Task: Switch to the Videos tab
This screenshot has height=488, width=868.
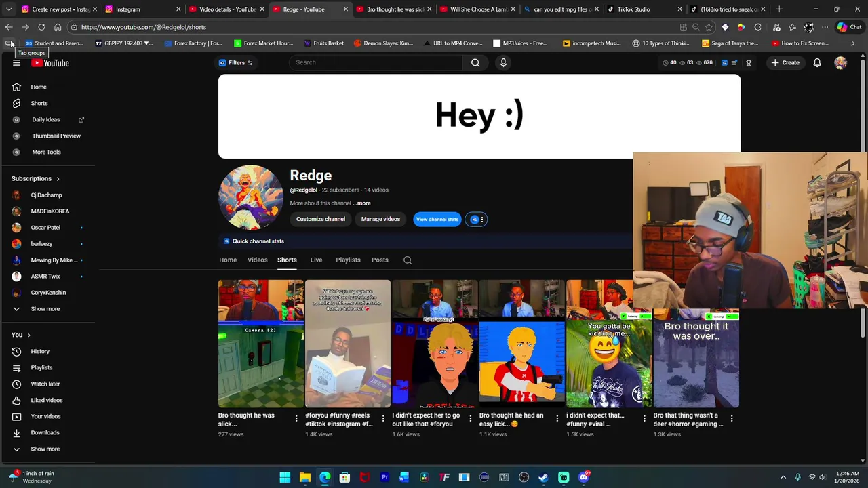Action: [257, 260]
